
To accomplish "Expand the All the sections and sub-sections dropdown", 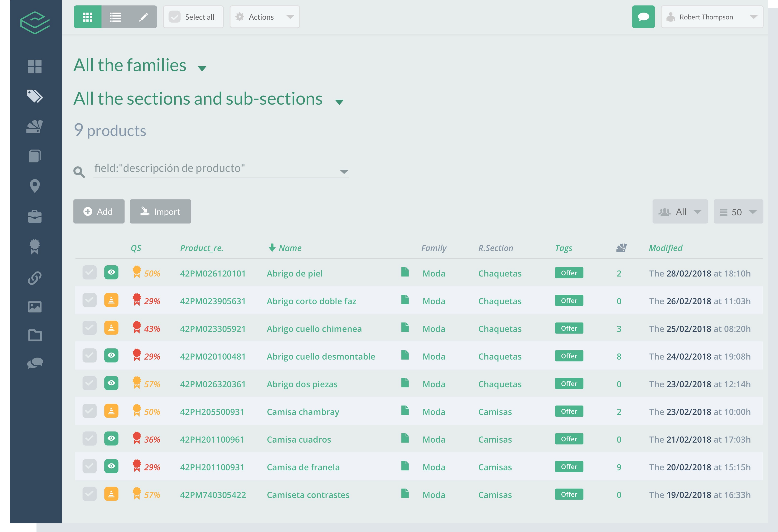I will click(340, 100).
